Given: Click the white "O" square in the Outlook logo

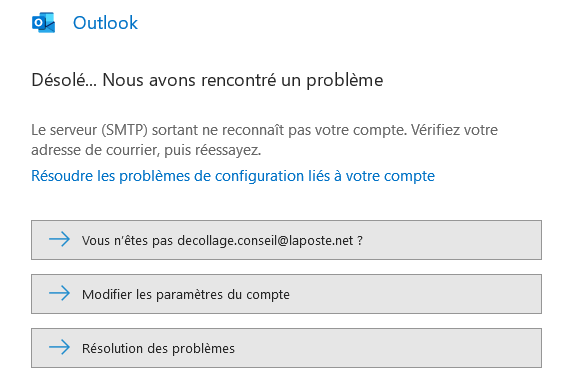Looking at the screenshot, I should (38, 23).
